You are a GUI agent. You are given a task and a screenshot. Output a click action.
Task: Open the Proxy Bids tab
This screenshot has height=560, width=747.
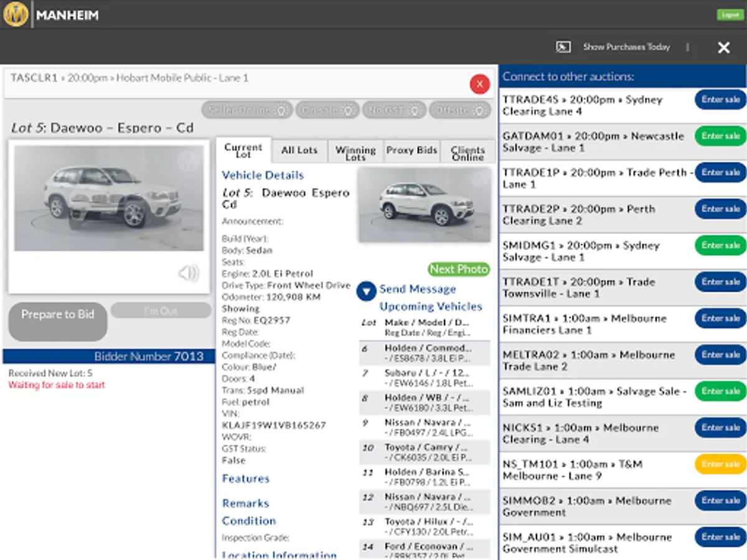pos(411,151)
